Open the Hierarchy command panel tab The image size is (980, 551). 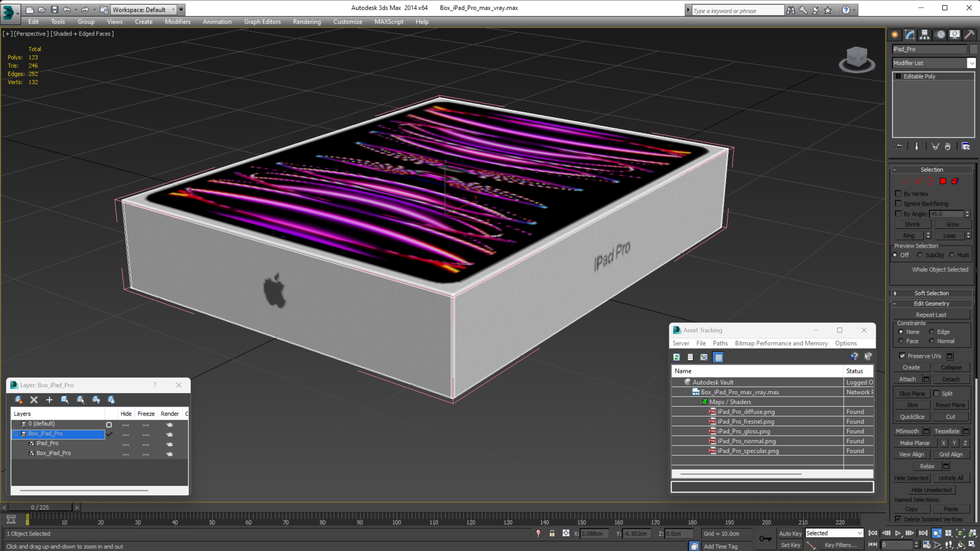pos(924,35)
